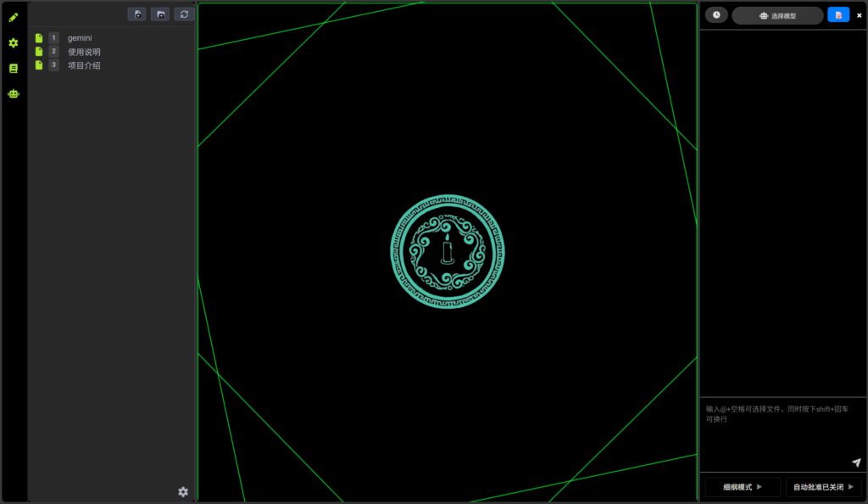Toggle the 自动批准已关闭 auto-approve option
The image size is (868, 504).
pyautogui.click(x=823, y=487)
